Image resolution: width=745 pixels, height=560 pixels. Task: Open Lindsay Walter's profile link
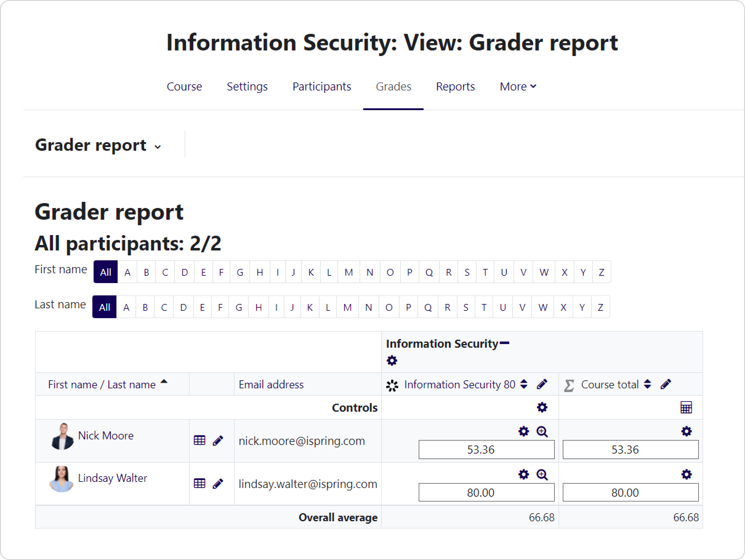pos(112,478)
